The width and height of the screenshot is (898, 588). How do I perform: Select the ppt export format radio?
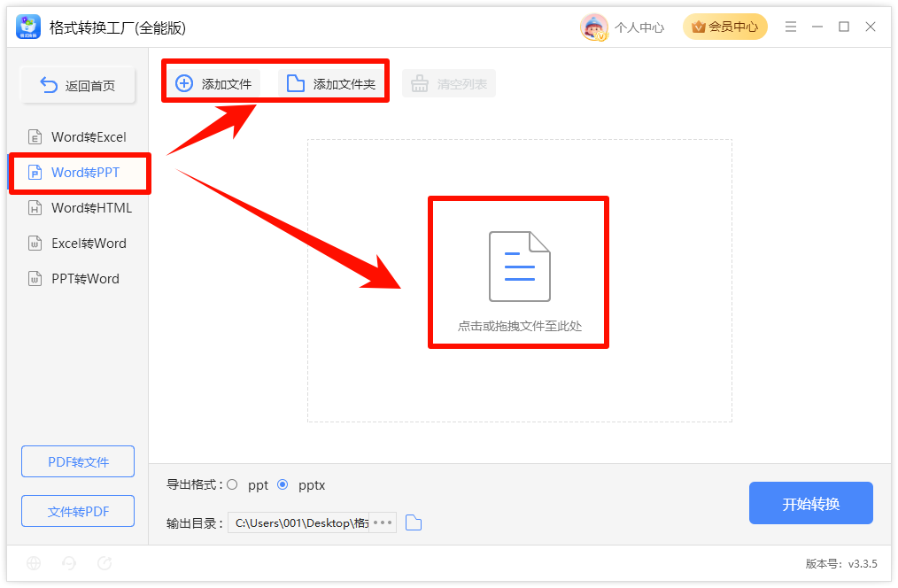(232, 485)
